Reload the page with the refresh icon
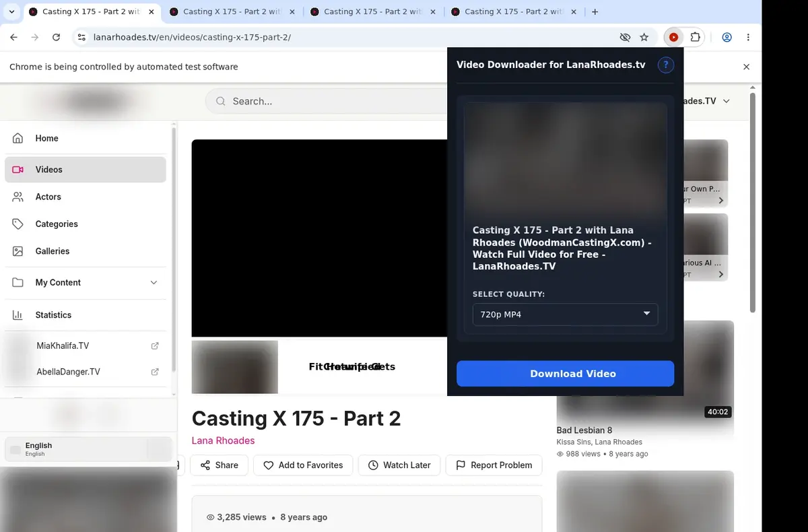The width and height of the screenshot is (808, 532). (57, 38)
